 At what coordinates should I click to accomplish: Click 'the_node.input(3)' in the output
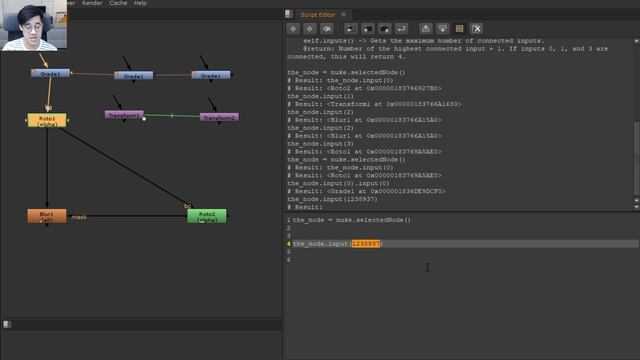pyautogui.click(x=320, y=144)
